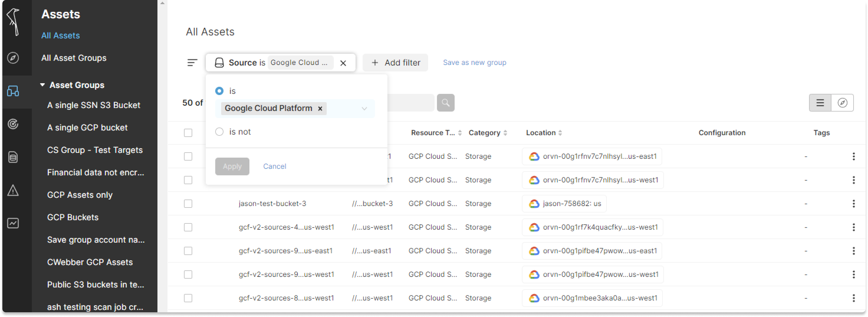Collapse the Asset Groups tree section
The width and height of the screenshot is (868, 317).
(42, 85)
